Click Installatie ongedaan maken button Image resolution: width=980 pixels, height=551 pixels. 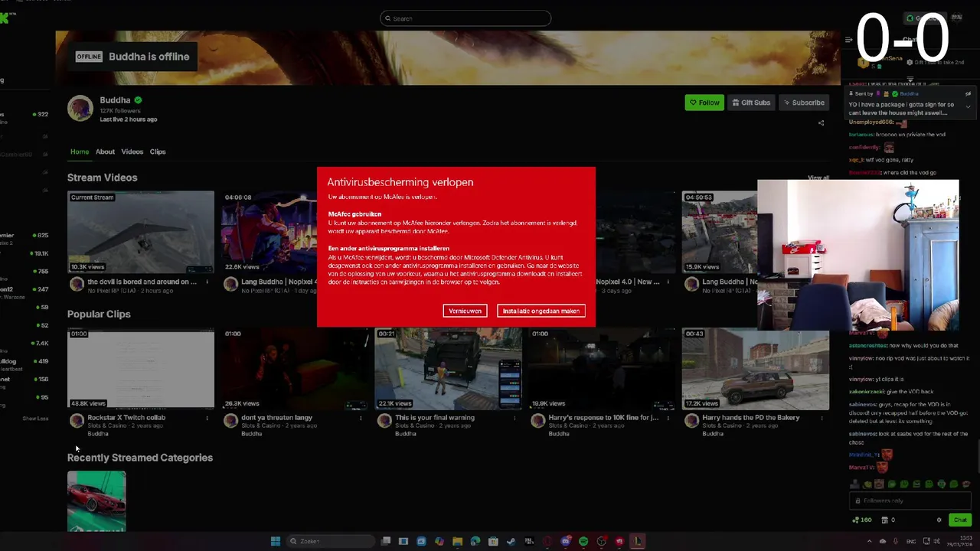[541, 311]
